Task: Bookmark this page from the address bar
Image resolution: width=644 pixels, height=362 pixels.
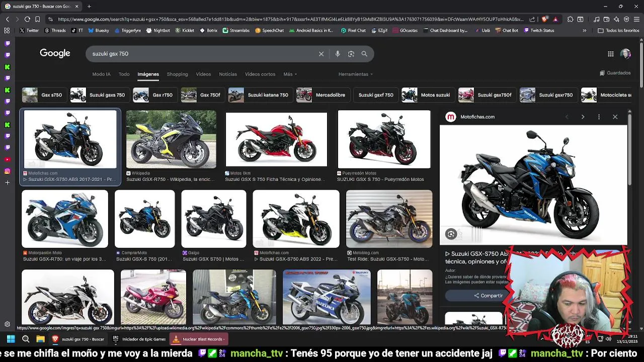Action: pyautogui.click(x=37, y=19)
